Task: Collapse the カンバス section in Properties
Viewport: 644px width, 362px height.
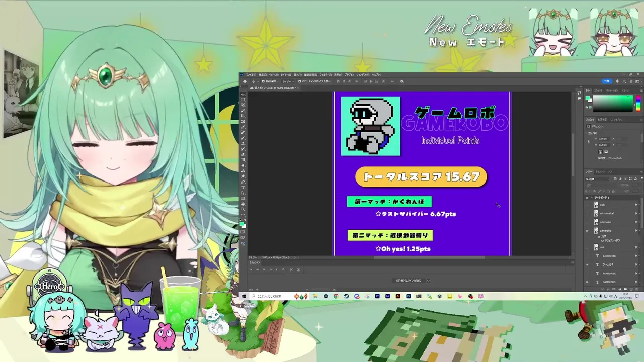Action: (586, 133)
